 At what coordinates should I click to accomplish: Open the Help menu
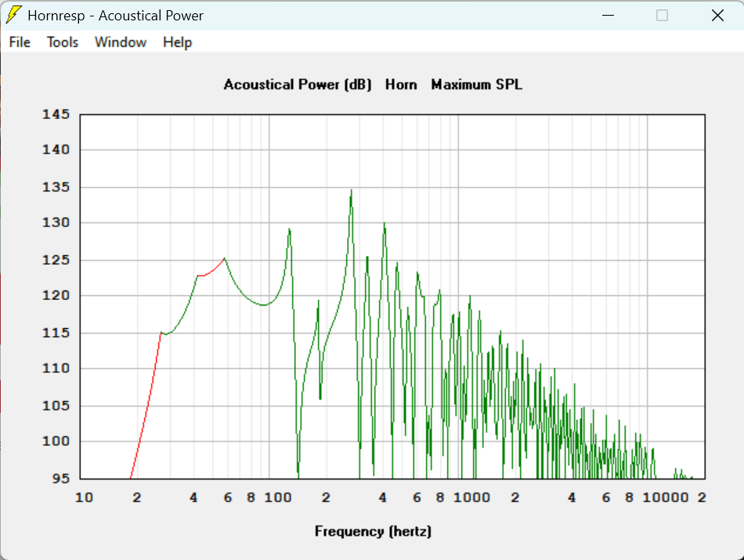pyautogui.click(x=178, y=42)
